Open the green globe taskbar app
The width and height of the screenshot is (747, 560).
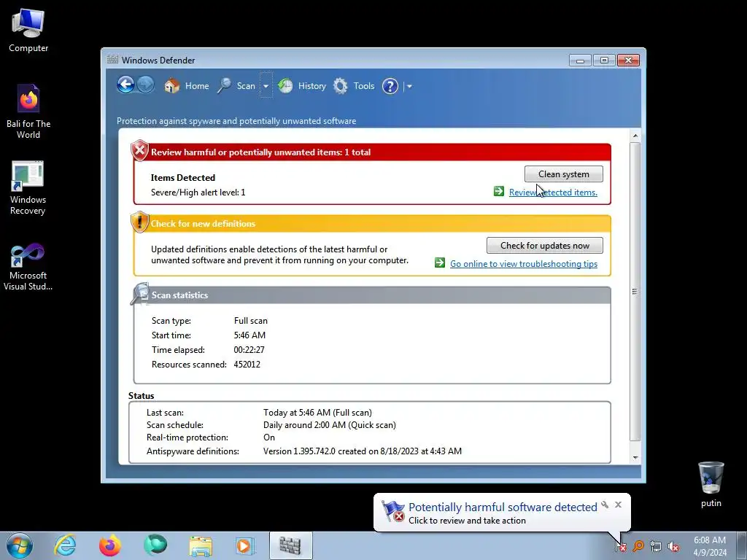pyautogui.click(x=155, y=545)
